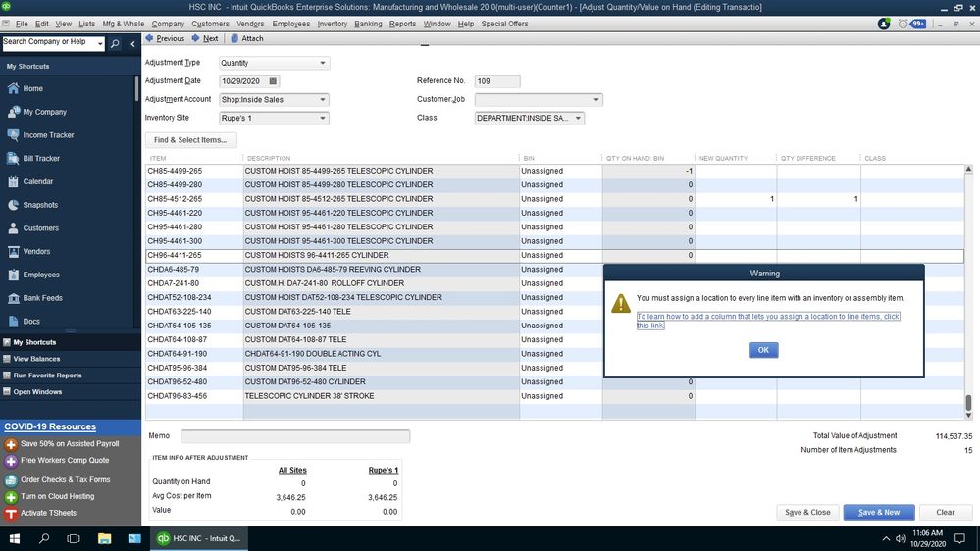The image size is (980, 551).
Task: Click the item table scrollbar up arrow
Action: coord(968,170)
